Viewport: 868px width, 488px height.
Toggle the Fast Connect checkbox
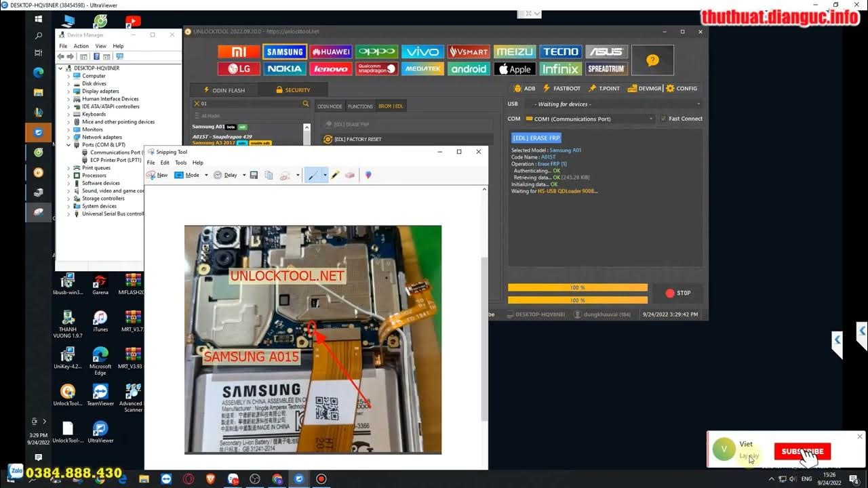coord(663,119)
